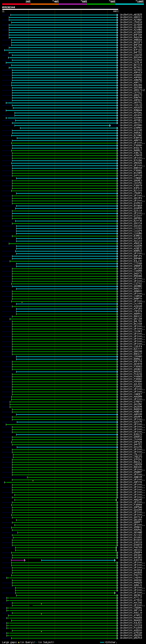Image resolution: width=146 pixels, height=644 pixels.
Task: Select hit label UniRef100_C5FD74
Action: (131, 311)
